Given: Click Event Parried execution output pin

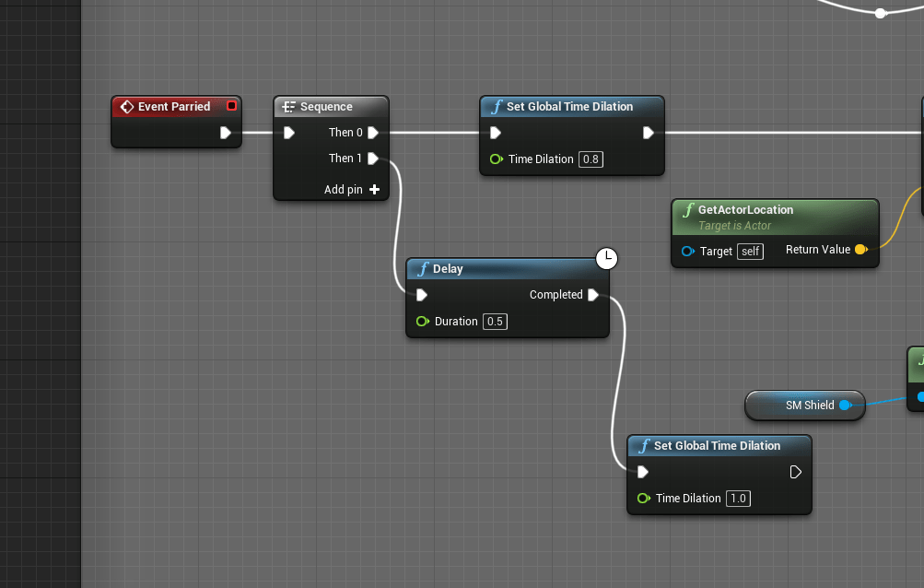Looking at the screenshot, I should 226,133.
